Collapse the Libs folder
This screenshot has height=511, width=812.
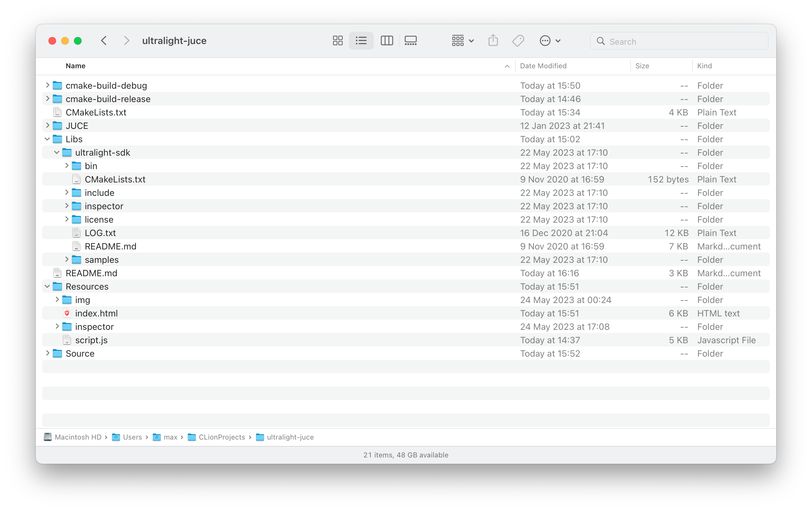click(x=47, y=139)
